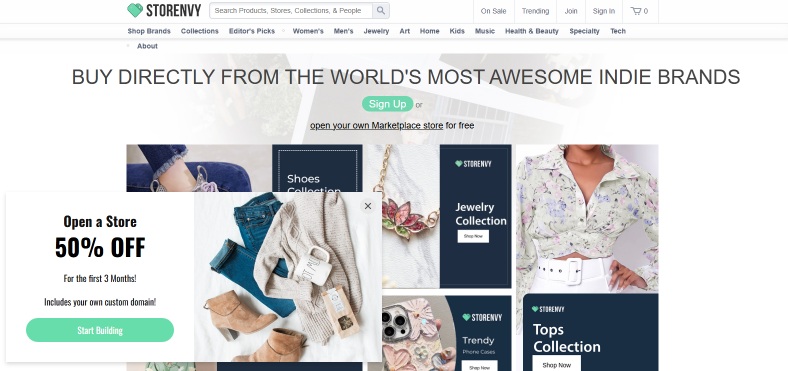Browse the Men's category
Image resolution: width=788 pixels, height=371 pixels.
coord(343,31)
